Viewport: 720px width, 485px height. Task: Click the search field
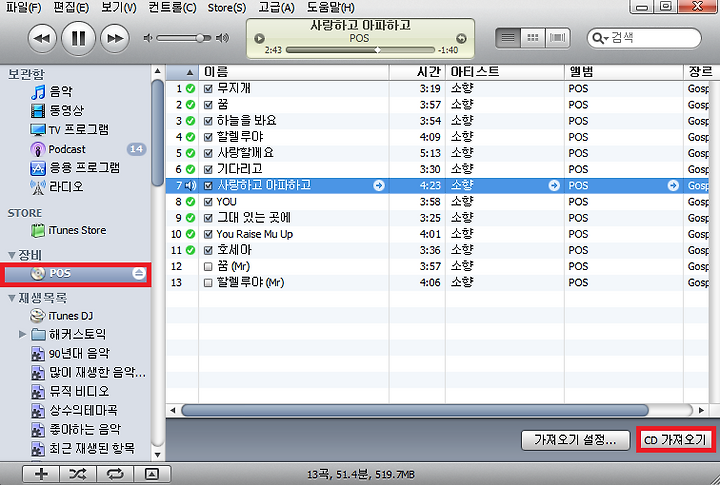coord(644,38)
